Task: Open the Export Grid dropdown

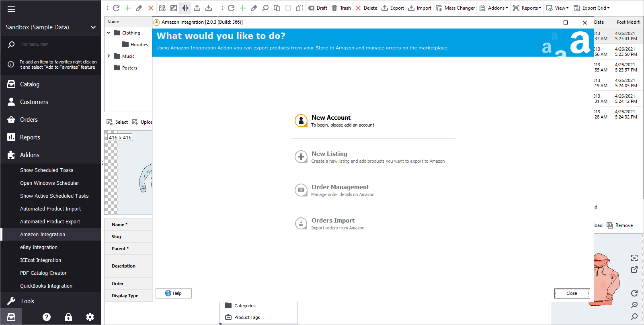Action: [x=592, y=8]
